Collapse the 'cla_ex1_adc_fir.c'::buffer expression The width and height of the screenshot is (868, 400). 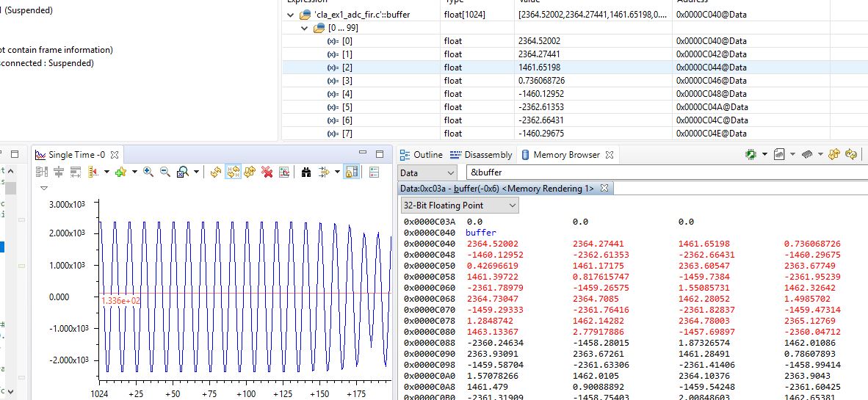point(289,15)
